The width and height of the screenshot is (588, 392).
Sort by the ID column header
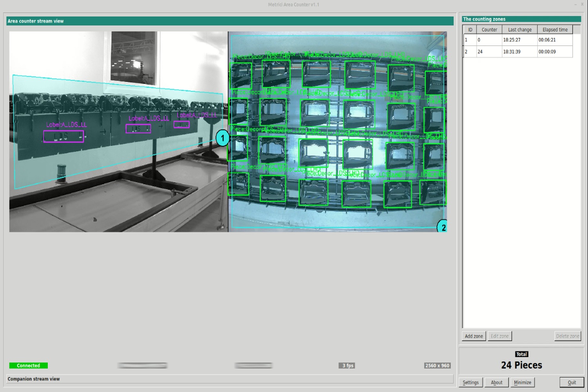470,29
